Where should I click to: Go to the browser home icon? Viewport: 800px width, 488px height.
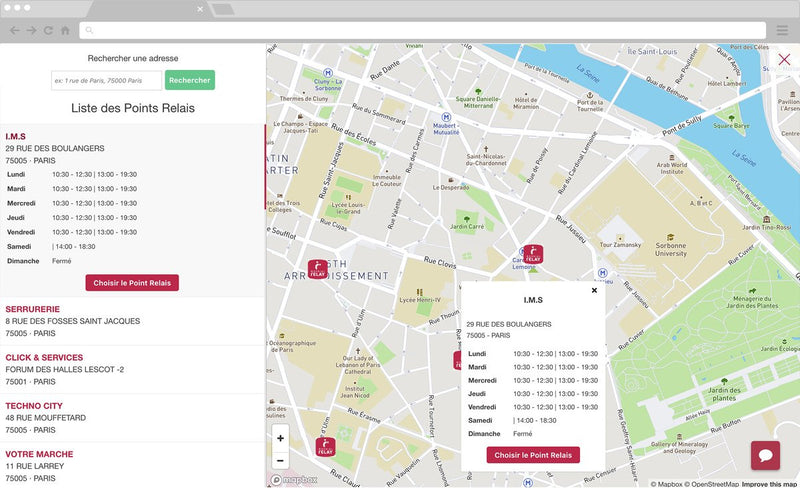pos(65,30)
